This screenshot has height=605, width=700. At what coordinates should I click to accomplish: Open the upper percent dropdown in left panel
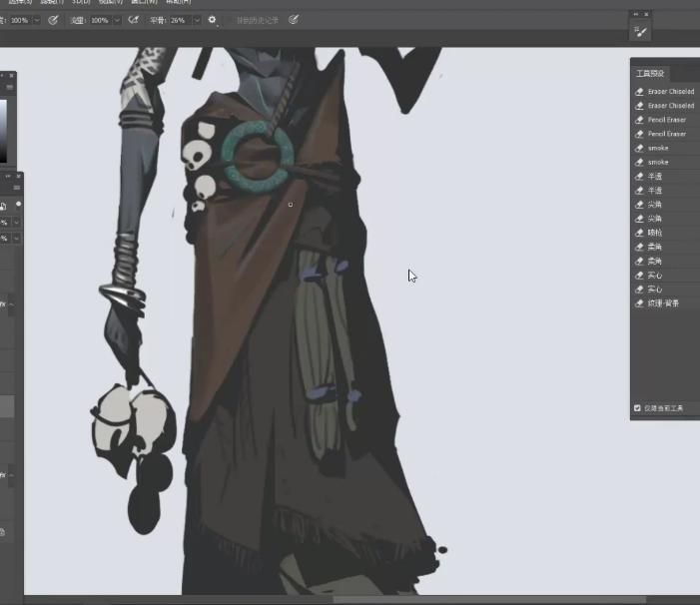coord(17,222)
